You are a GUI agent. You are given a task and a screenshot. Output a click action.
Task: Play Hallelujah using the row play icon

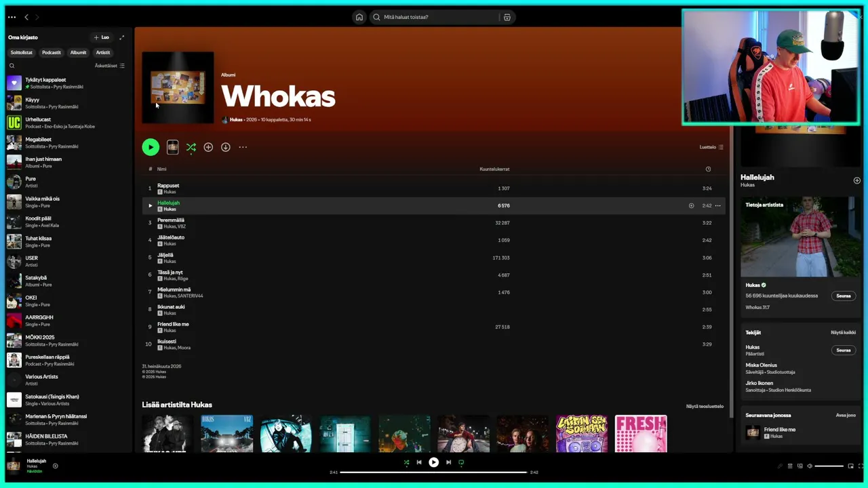coord(151,205)
